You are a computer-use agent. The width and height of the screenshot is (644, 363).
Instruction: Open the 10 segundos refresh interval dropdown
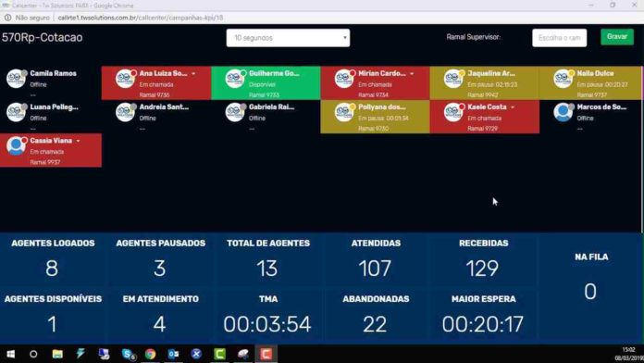[288, 38]
